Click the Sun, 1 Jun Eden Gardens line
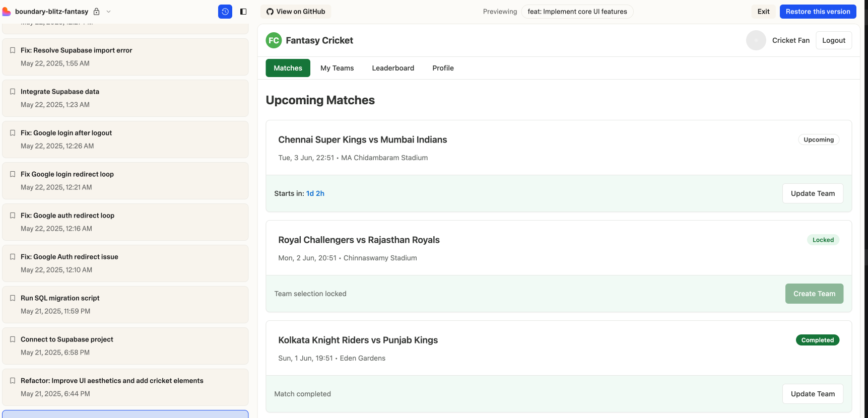The width and height of the screenshot is (868, 418). pos(331,358)
